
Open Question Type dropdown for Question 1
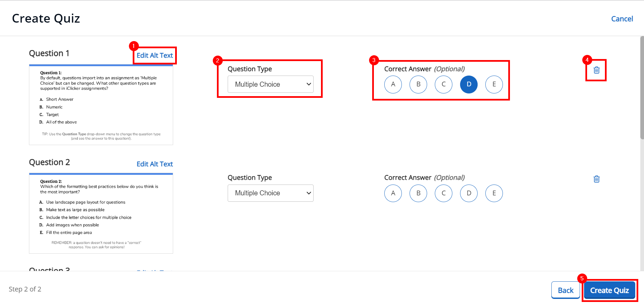(x=270, y=84)
